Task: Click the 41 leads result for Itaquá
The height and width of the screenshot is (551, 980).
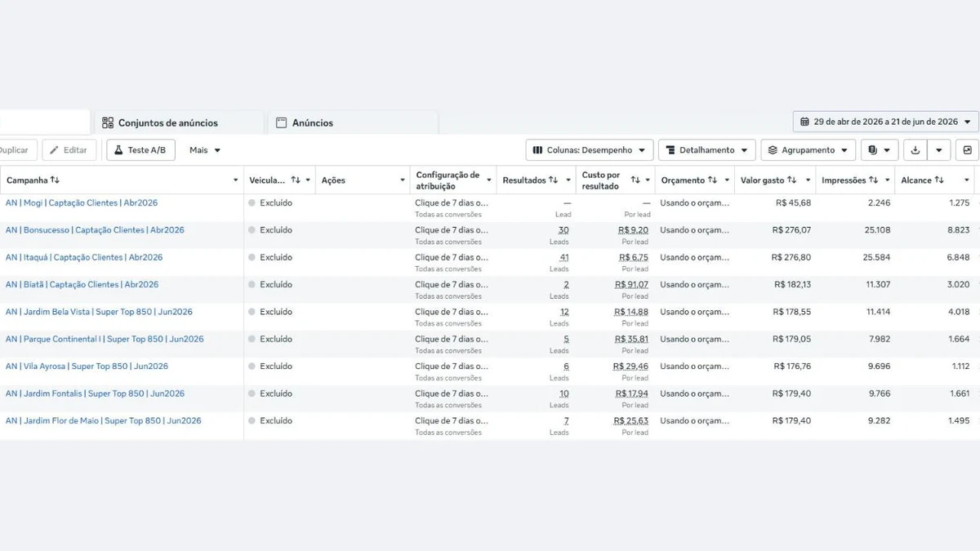Action: click(x=564, y=257)
